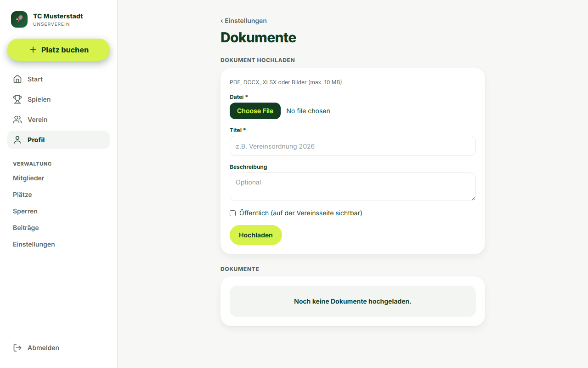This screenshot has width=588, height=368.
Task: Focus the Beschreibung text area
Action: (353, 187)
